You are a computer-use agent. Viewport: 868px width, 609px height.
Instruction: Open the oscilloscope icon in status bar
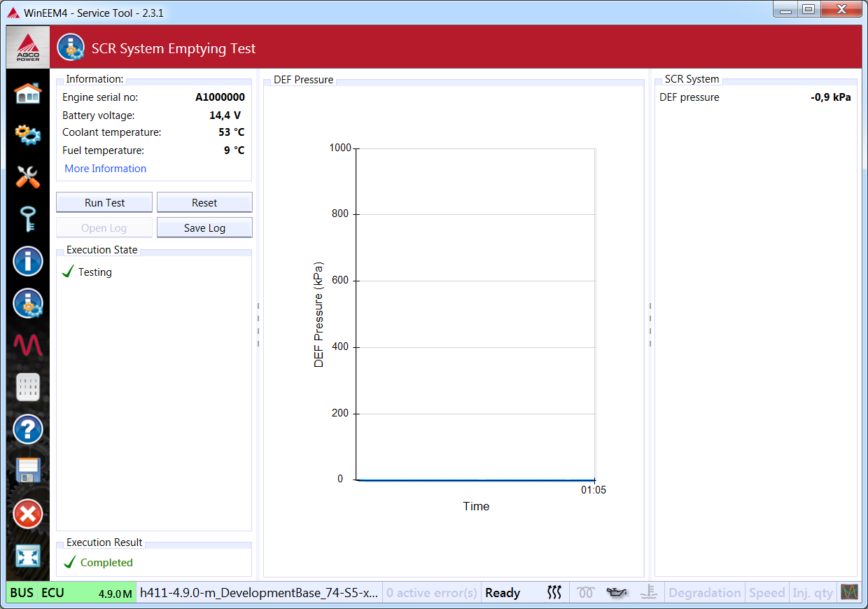(x=849, y=592)
